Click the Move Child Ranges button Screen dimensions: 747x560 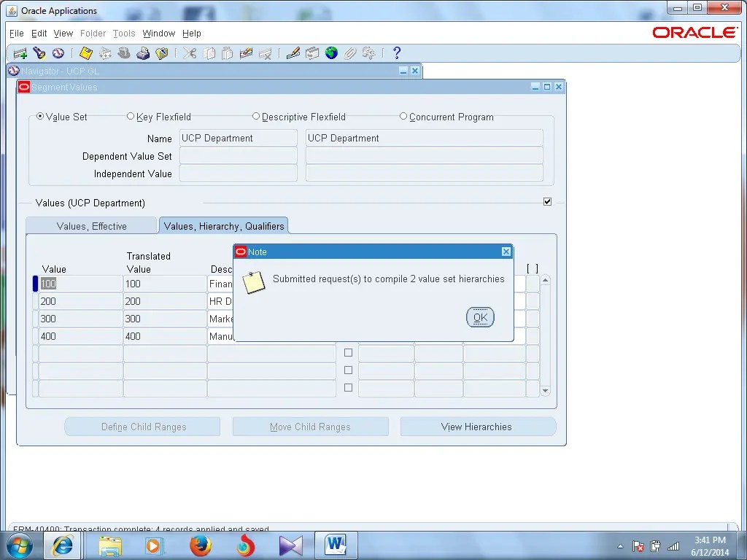310,427
